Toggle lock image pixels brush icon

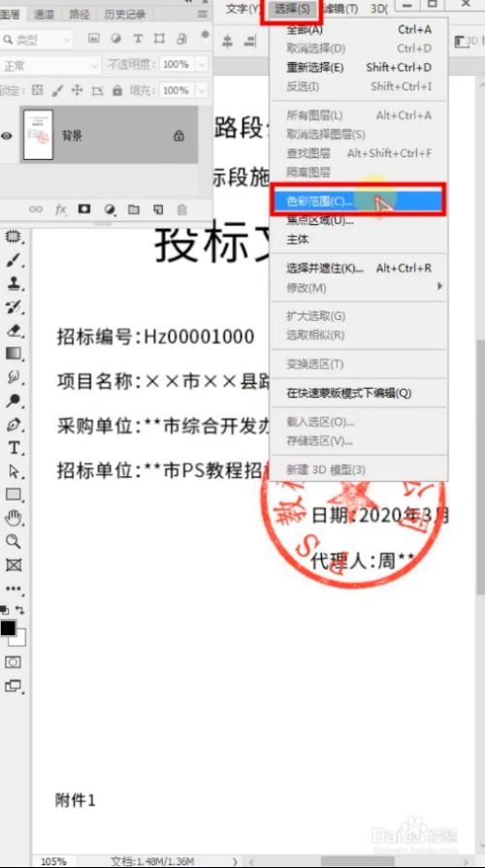[57, 90]
